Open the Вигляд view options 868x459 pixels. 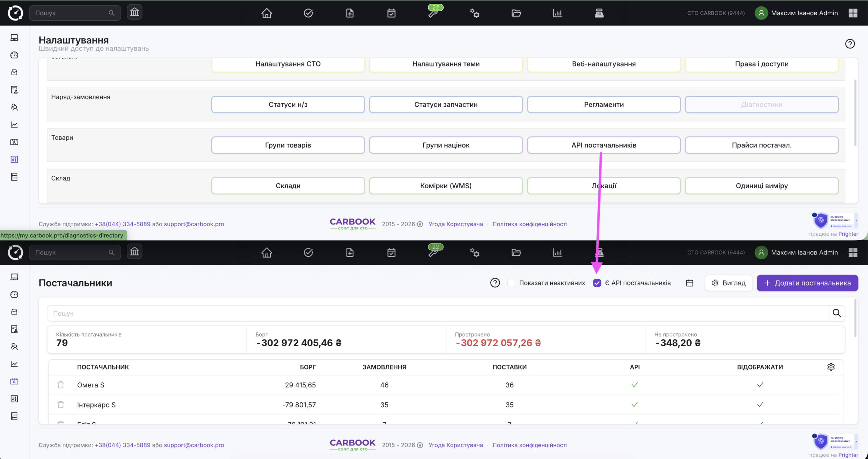tap(729, 283)
